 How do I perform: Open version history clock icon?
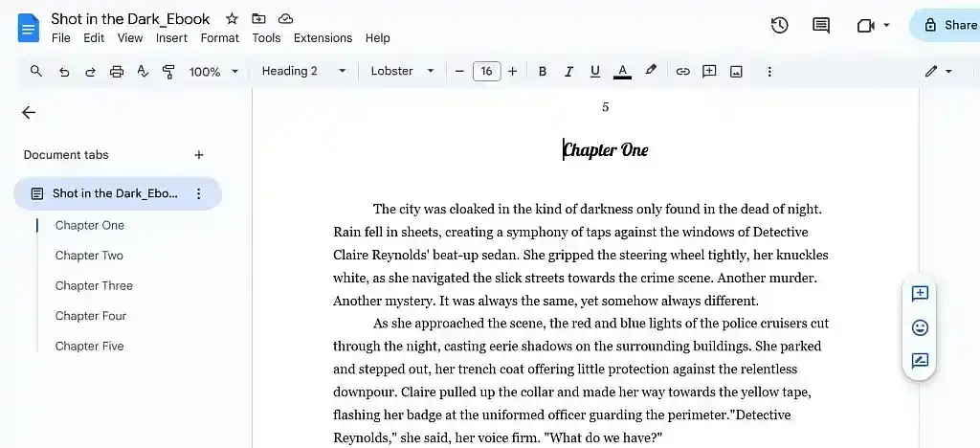coord(780,26)
